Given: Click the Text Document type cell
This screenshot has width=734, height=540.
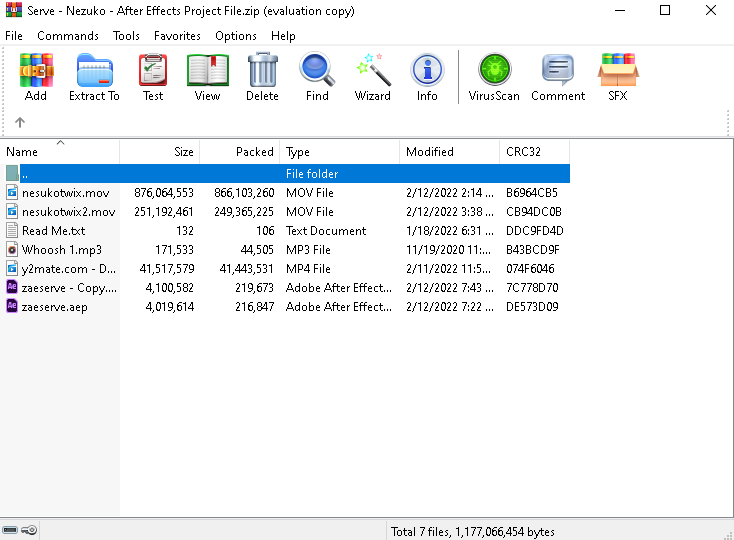Looking at the screenshot, I should click(326, 231).
